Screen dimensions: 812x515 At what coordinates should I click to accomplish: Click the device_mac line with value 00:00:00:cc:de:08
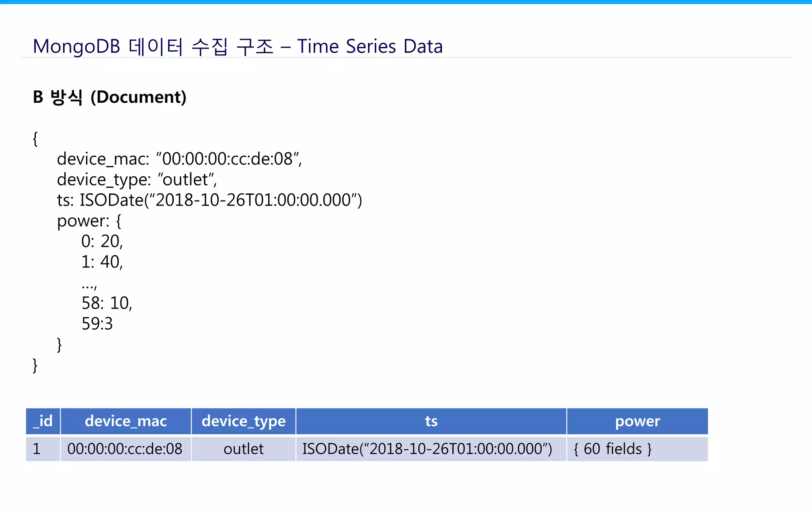[x=180, y=159]
